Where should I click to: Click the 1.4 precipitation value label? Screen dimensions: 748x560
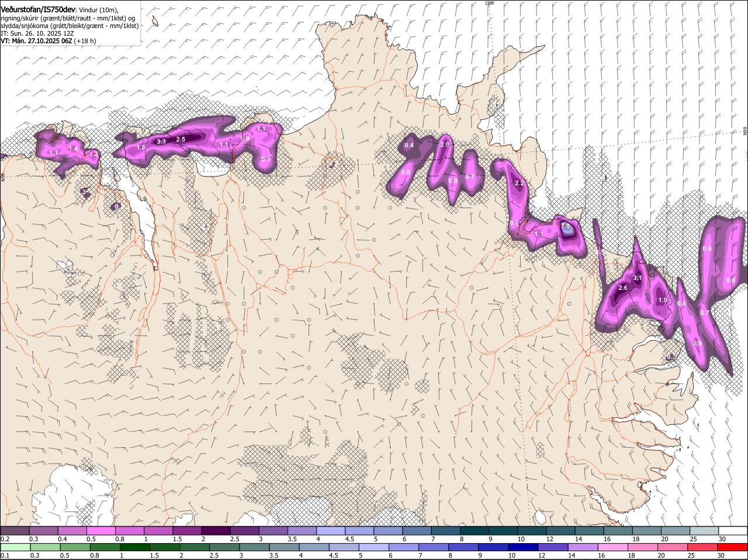coord(73,149)
